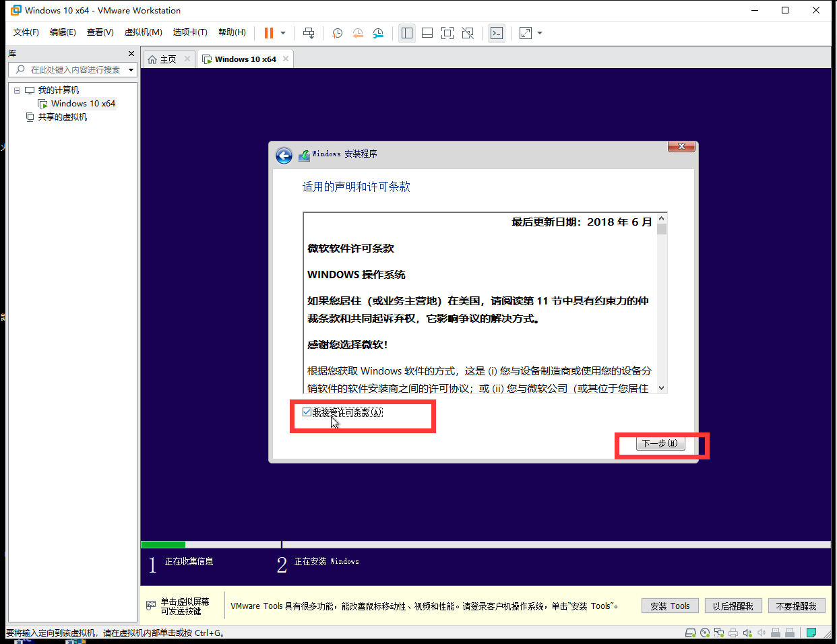Click the 正在收集信息 step label
Image resolution: width=837 pixels, height=644 pixels.
(x=189, y=561)
